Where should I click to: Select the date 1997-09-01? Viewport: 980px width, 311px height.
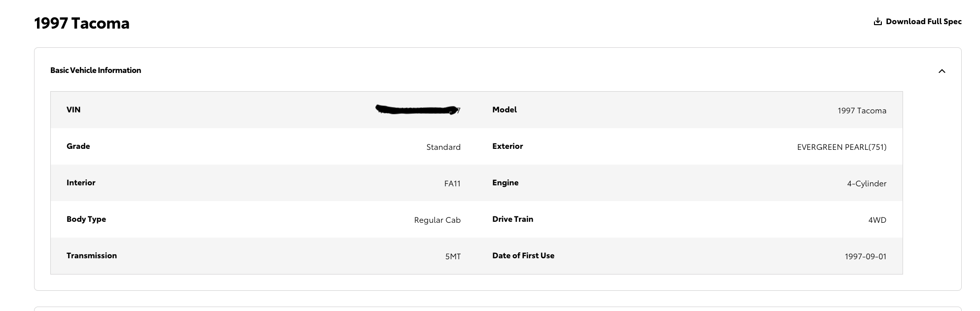pos(866,257)
